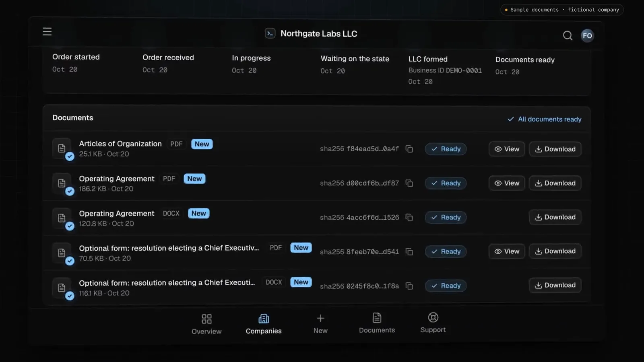Click the Operating Agreement DOCX file icon
The image size is (644, 362).
point(62,218)
